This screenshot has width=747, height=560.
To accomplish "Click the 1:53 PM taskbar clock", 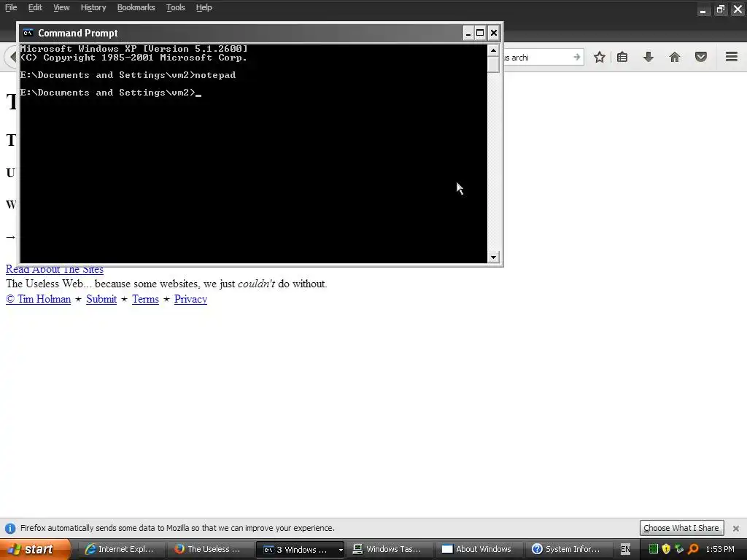I will [720, 549].
